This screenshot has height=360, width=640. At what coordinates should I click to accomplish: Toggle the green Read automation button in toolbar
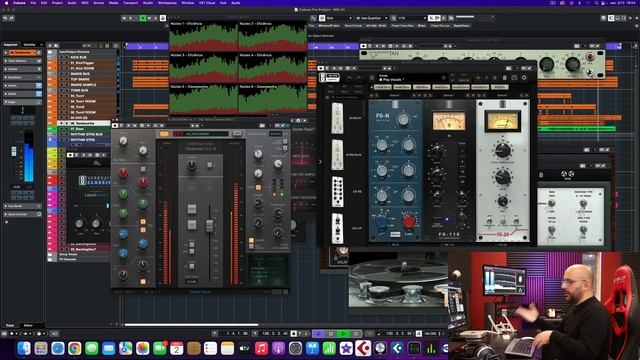[142, 18]
